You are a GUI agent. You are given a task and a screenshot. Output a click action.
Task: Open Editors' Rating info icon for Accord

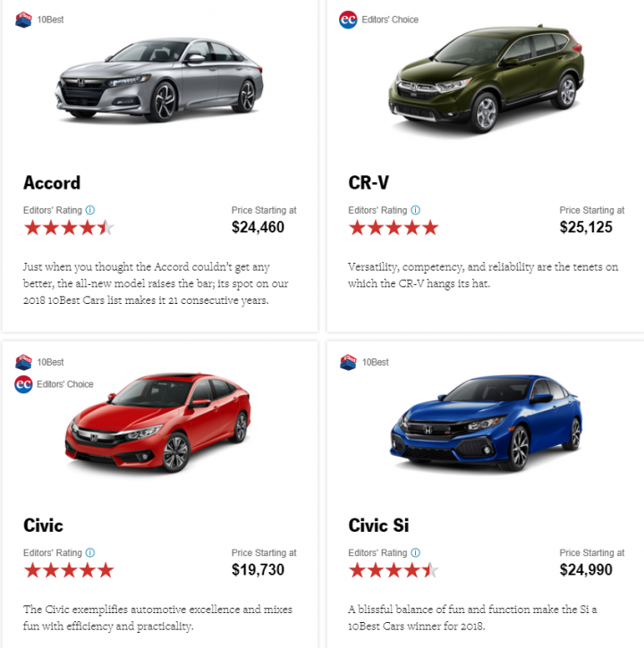coord(89,211)
